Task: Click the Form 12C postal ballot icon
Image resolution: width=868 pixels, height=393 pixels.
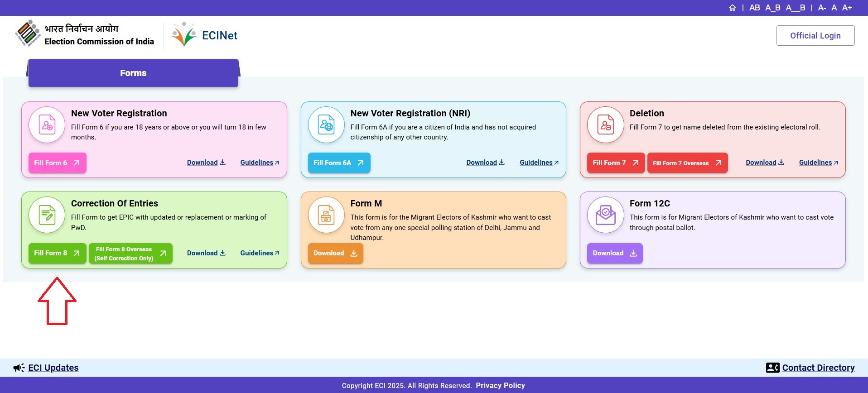Action: (x=605, y=215)
